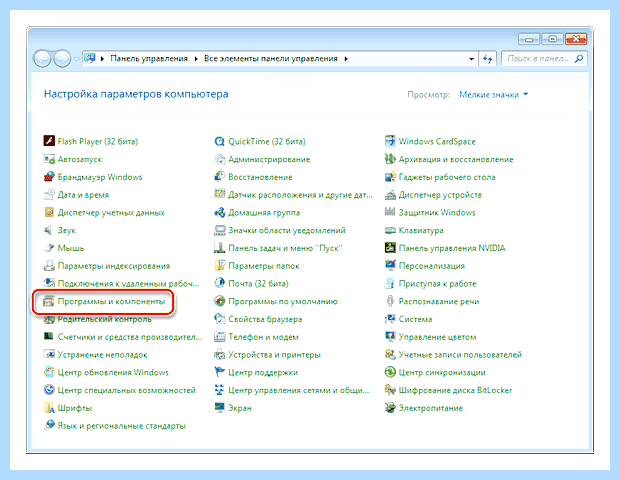Click the Распознавание речи microphone icon
Image resolution: width=620 pixels, height=480 pixels.
[390, 301]
